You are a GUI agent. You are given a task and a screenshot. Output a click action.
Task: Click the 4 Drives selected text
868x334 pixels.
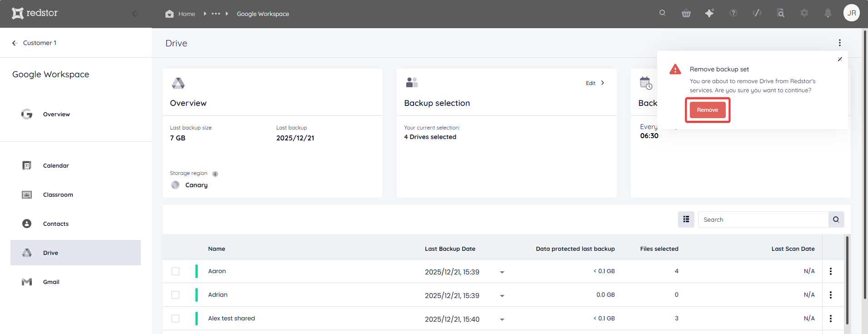point(430,137)
